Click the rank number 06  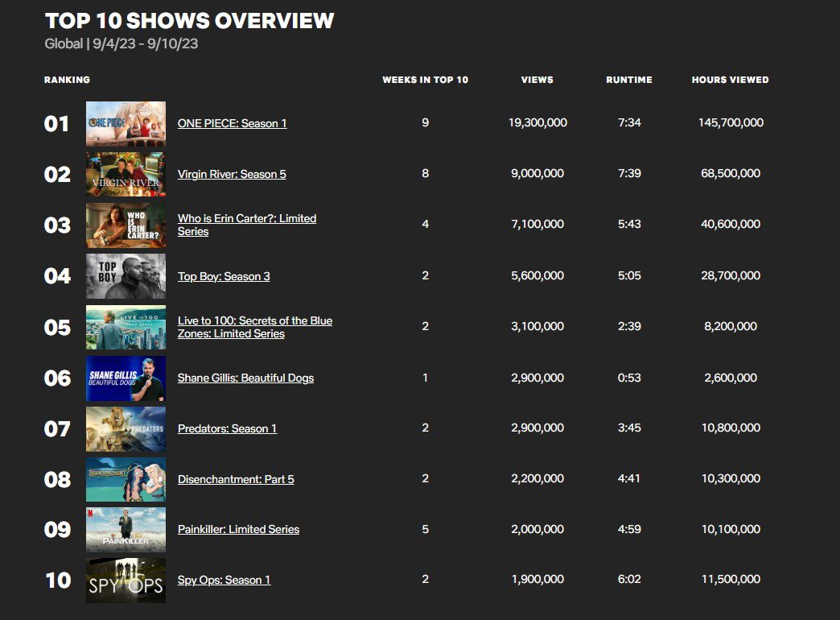click(x=57, y=378)
